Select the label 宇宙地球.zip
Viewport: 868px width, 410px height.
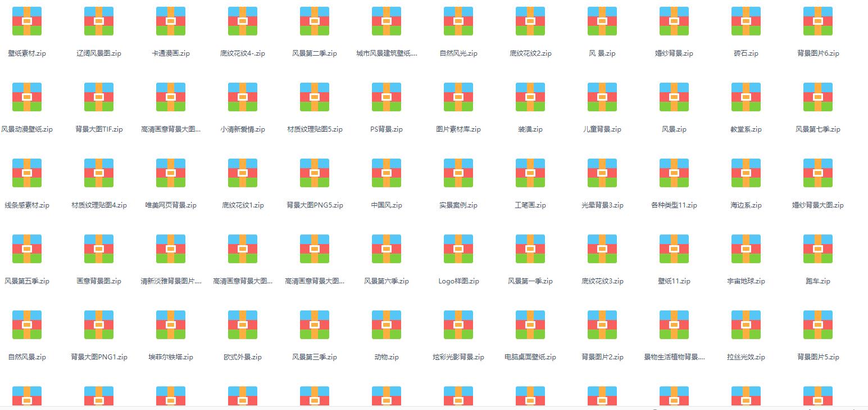746,281
